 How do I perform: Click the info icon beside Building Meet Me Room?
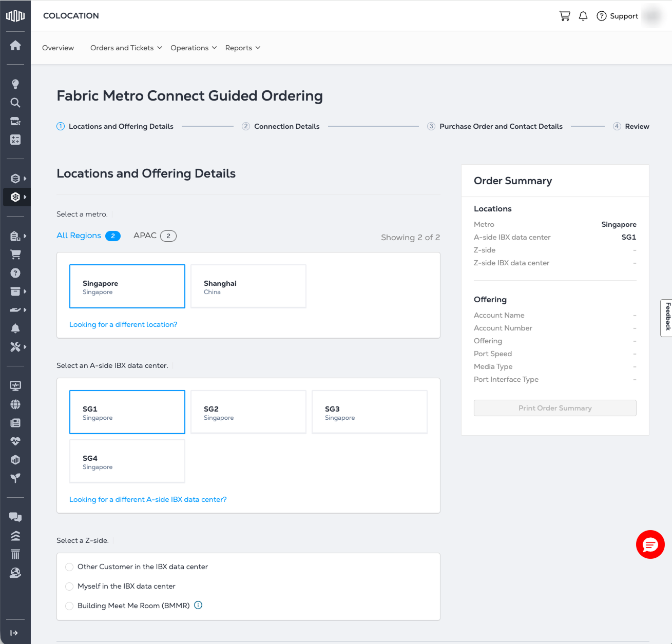pyautogui.click(x=198, y=605)
